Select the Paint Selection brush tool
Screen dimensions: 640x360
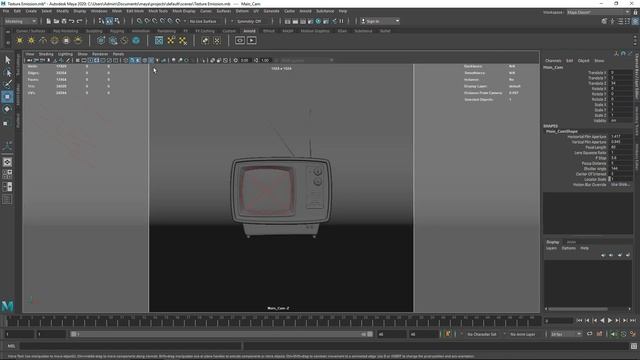coord(7,84)
